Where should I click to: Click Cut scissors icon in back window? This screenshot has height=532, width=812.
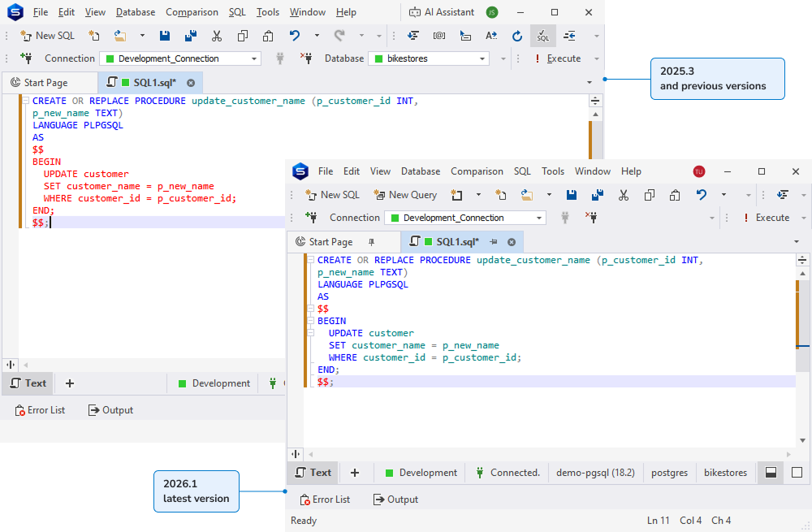[x=217, y=36]
